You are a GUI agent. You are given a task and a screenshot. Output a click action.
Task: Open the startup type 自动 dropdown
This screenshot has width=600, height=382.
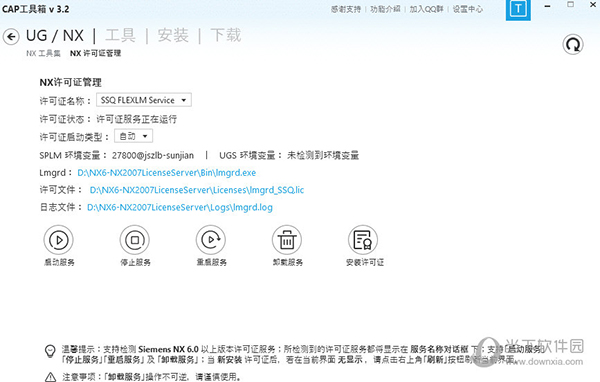[x=134, y=136]
